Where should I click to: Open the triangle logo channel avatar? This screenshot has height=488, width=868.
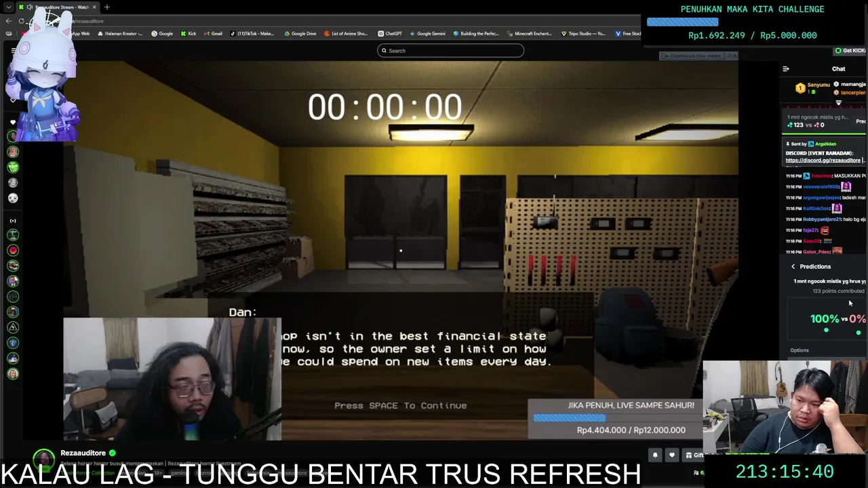[x=13, y=327]
